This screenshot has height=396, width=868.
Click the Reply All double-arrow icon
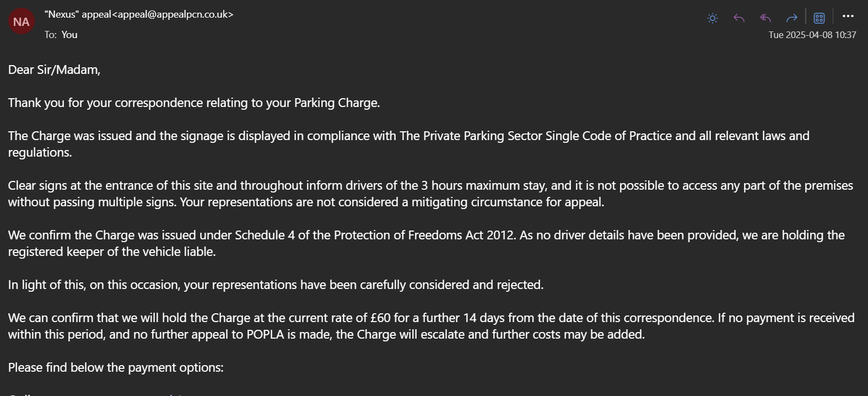(x=765, y=18)
